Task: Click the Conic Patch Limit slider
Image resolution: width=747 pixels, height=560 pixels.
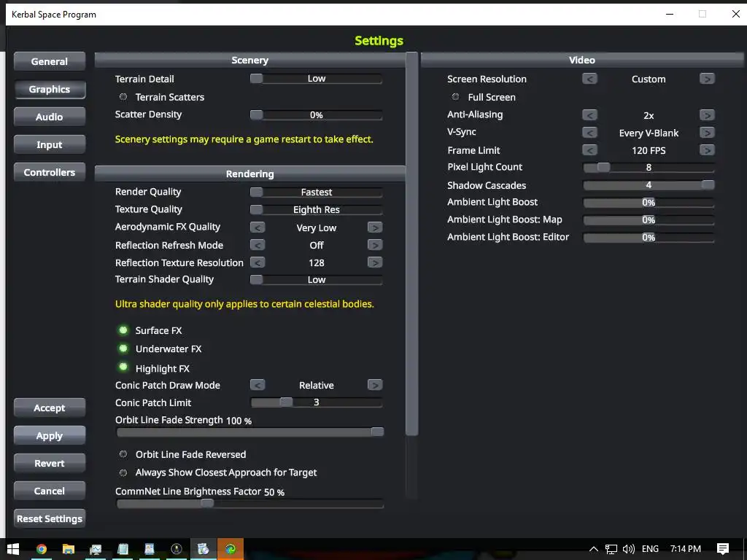Action: click(317, 402)
